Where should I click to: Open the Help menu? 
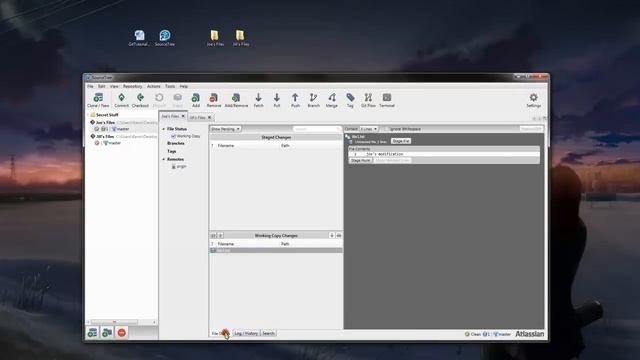pos(184,87)
